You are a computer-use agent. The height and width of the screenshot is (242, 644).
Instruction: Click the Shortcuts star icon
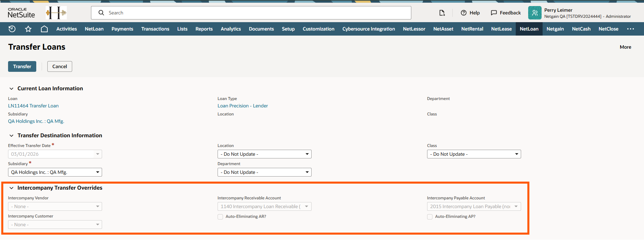(x=28, y=29)
